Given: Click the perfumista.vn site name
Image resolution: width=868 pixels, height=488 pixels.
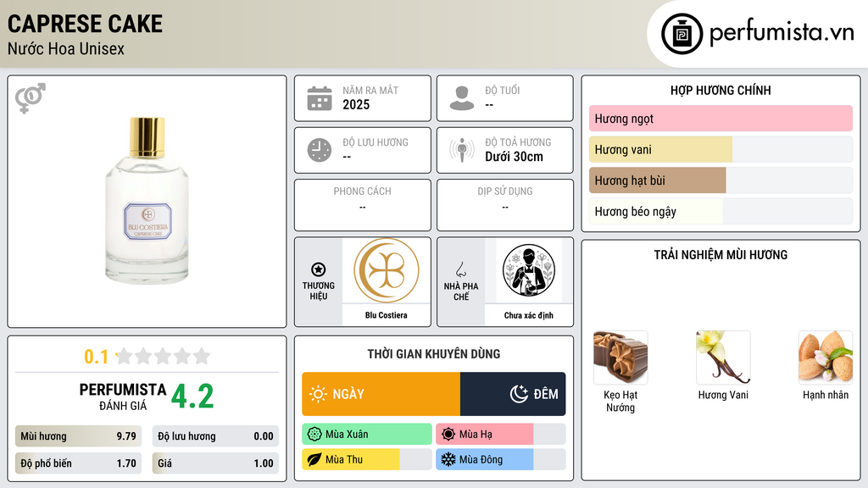Looking at the screenshot, I should point(781,32).
